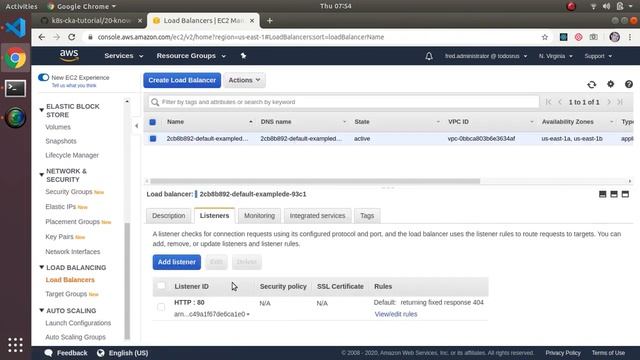This screenshot has height=360, width=640.
Task: Go to the previous page of results
Action: (x=560, y=102)
